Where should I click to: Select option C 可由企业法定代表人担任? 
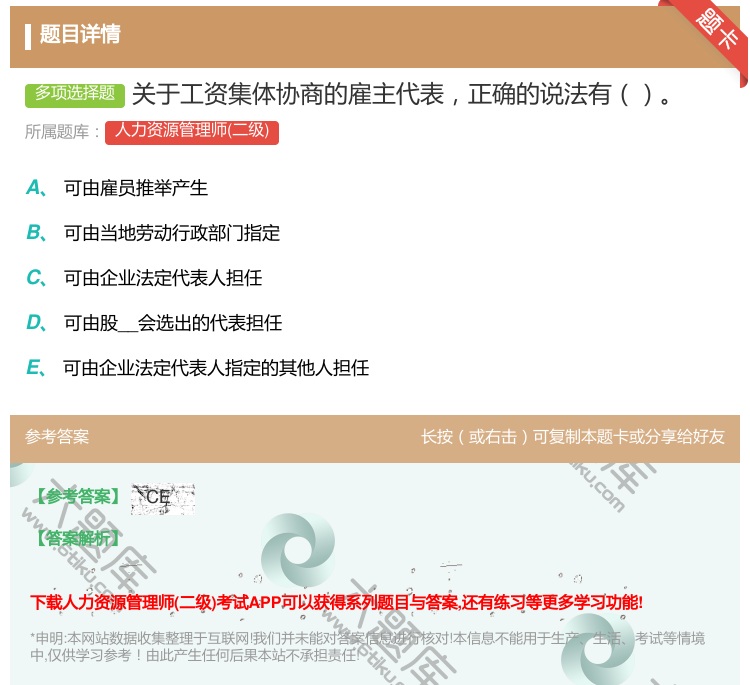point(163,278)
